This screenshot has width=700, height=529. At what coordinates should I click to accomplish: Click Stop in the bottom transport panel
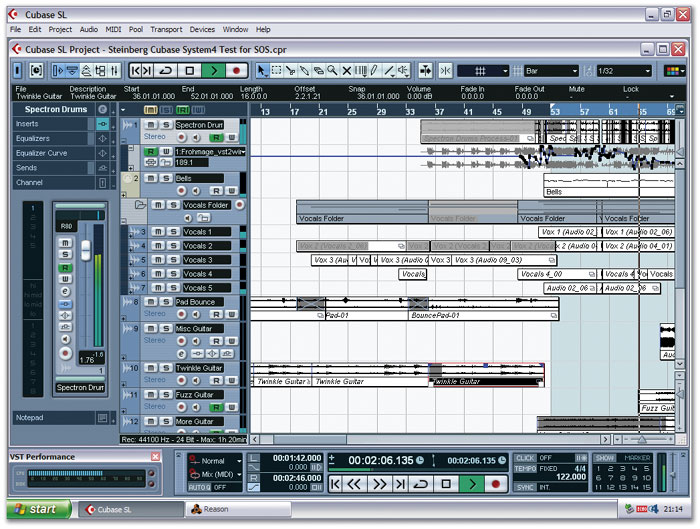click(x=446, y=484)
